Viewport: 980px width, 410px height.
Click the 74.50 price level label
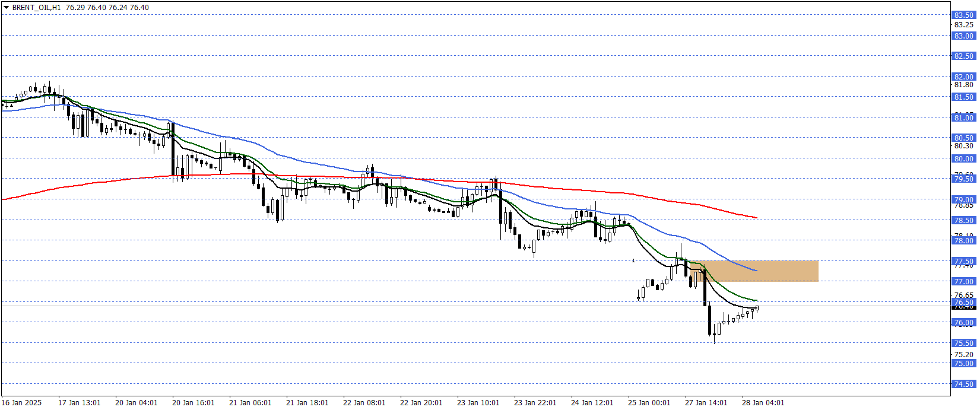963,384
